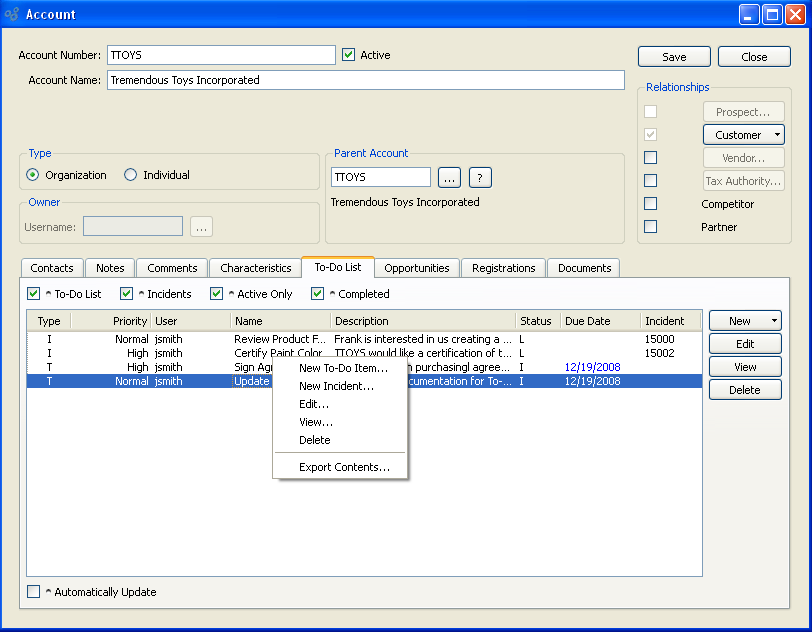Click the Delete button beside the list

pos(744,390)
